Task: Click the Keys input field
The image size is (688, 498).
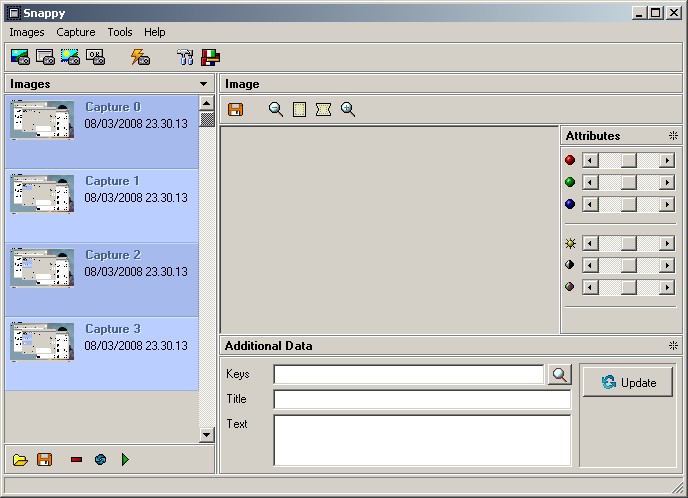Action: pyautogui.click(x=408, y=374)
